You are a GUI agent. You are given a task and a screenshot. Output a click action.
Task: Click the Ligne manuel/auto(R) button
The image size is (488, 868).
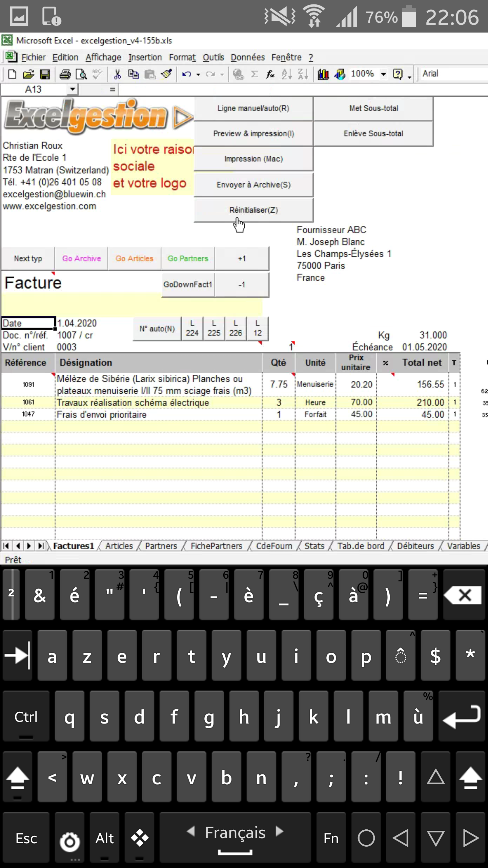point(253,108)
